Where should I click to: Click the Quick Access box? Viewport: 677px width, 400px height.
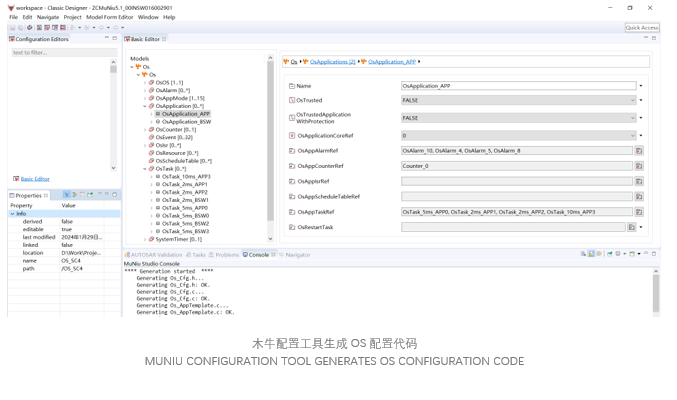click(642, 28)
